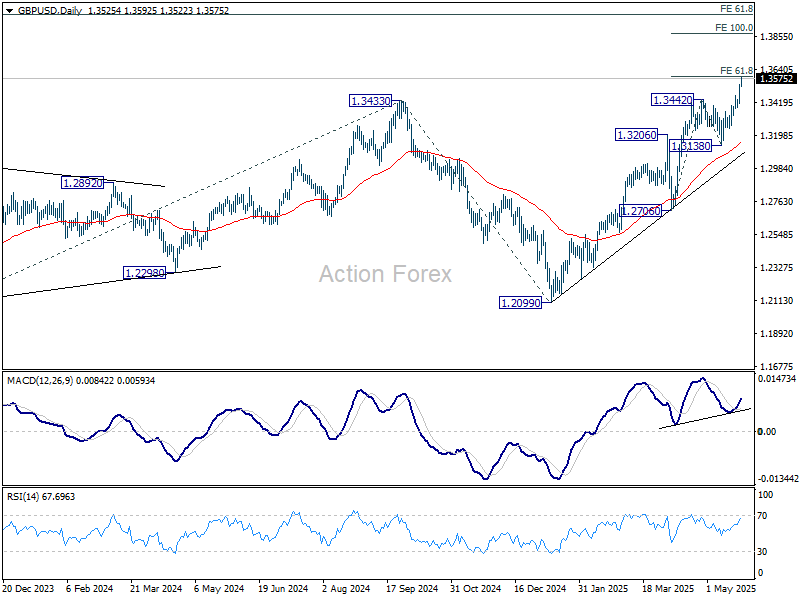Select the 1.34330 price label
The image size is (800, 600).
(370, 101)
